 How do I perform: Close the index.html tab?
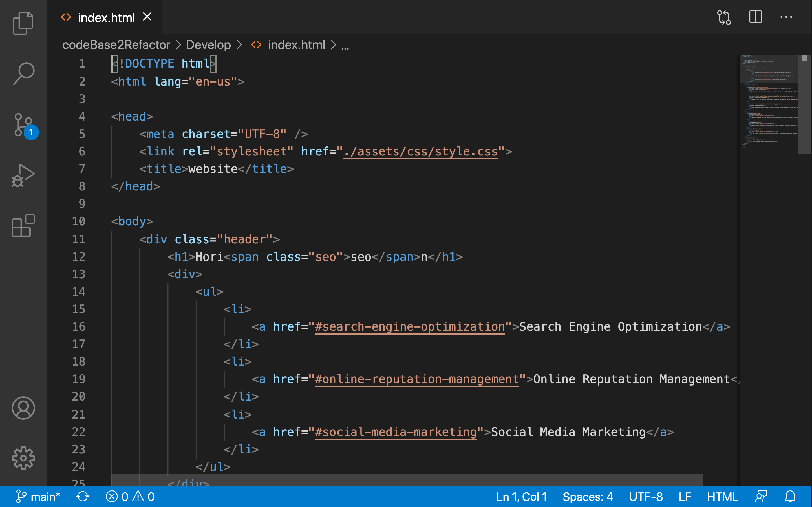(147, 17)
